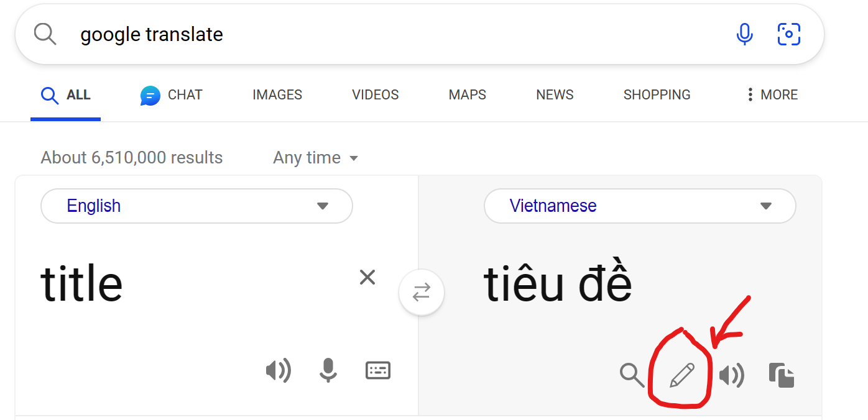Image resolution: width=868 pixels, height=420 pixels.
Task: Swap the source and target languages
Action: point(422,292)
